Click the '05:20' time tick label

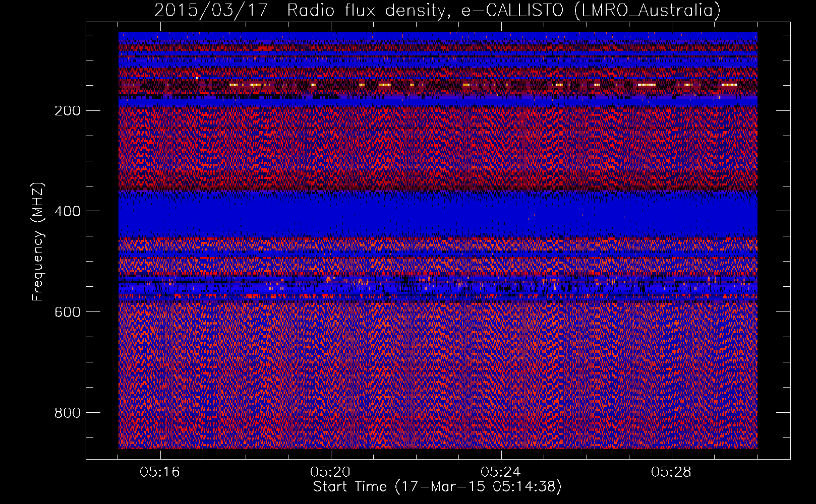tap(331, 472)
